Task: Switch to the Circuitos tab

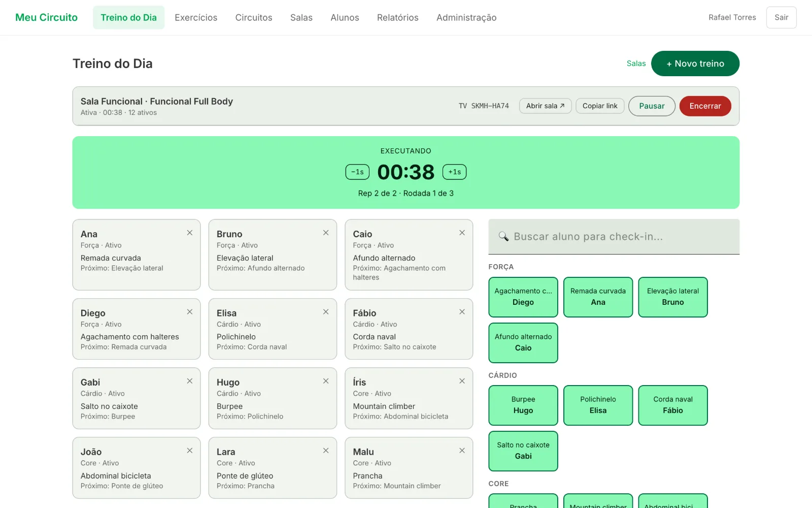Action: tap(254, 17)
